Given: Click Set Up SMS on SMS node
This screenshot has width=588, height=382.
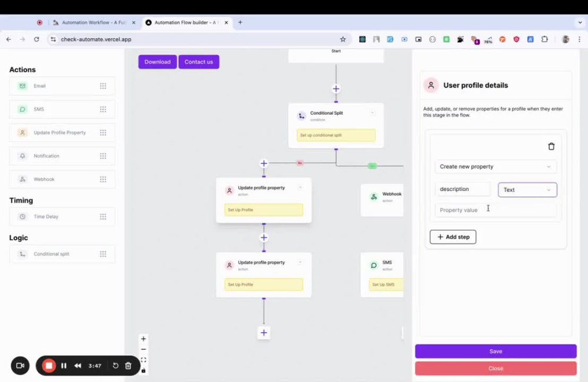Looking at the screenshot, I should click(x=386, y=284).
